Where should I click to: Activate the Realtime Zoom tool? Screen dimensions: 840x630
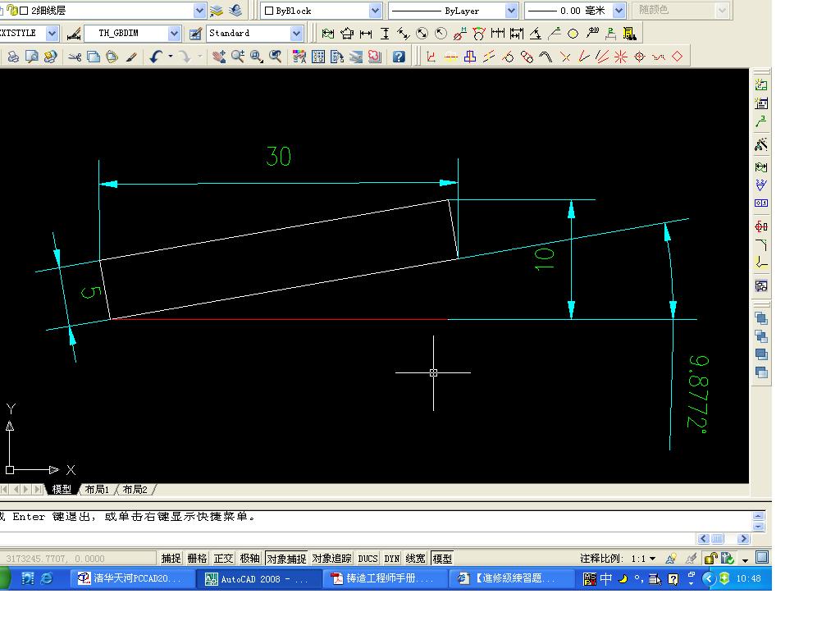click(238, 57)
